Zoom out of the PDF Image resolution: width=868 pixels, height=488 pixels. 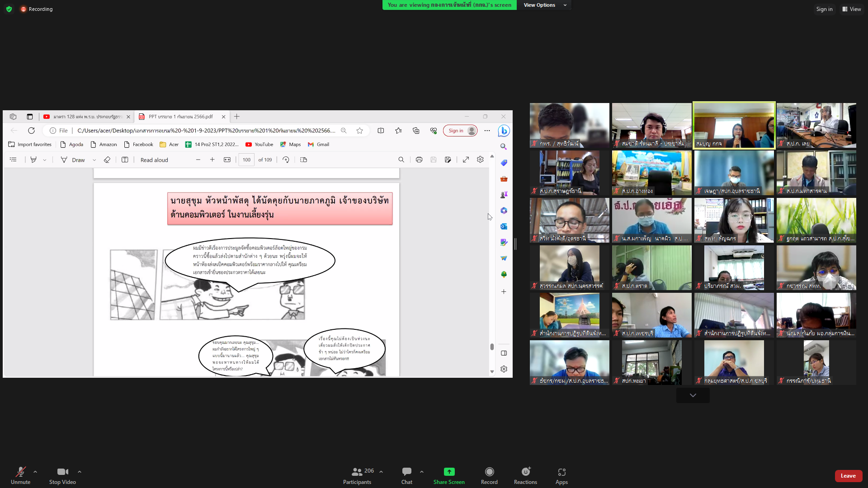coord(198,160)
